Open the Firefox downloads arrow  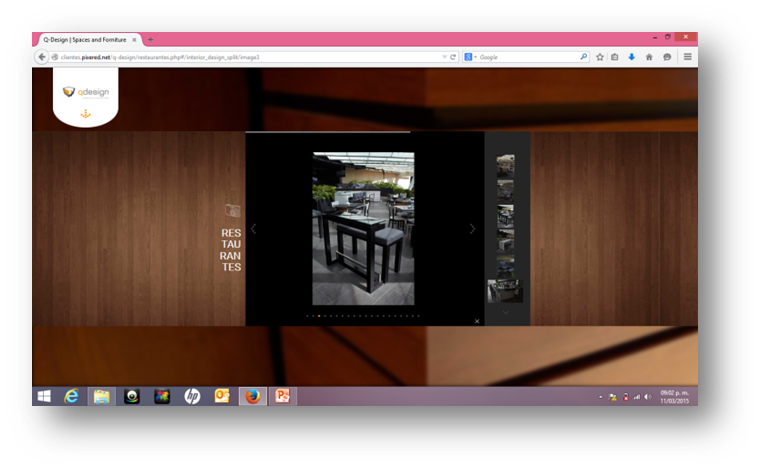[x=631, y=57]
